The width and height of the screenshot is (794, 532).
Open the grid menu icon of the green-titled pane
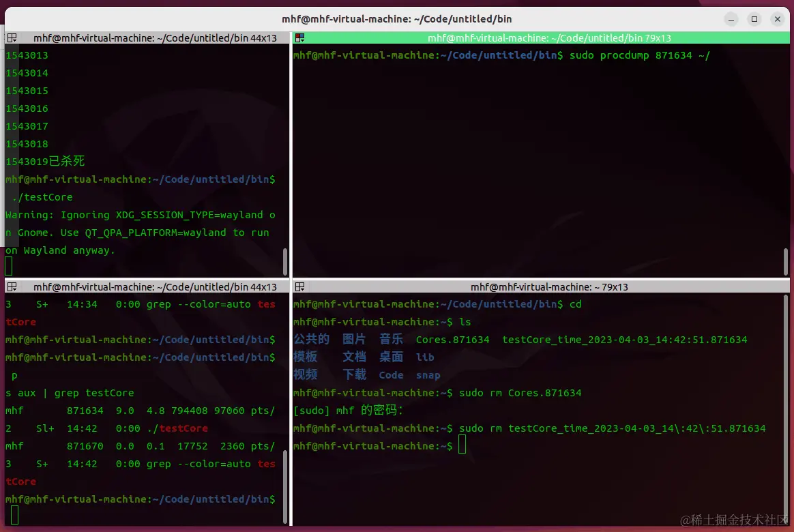(x=299, y=38)
